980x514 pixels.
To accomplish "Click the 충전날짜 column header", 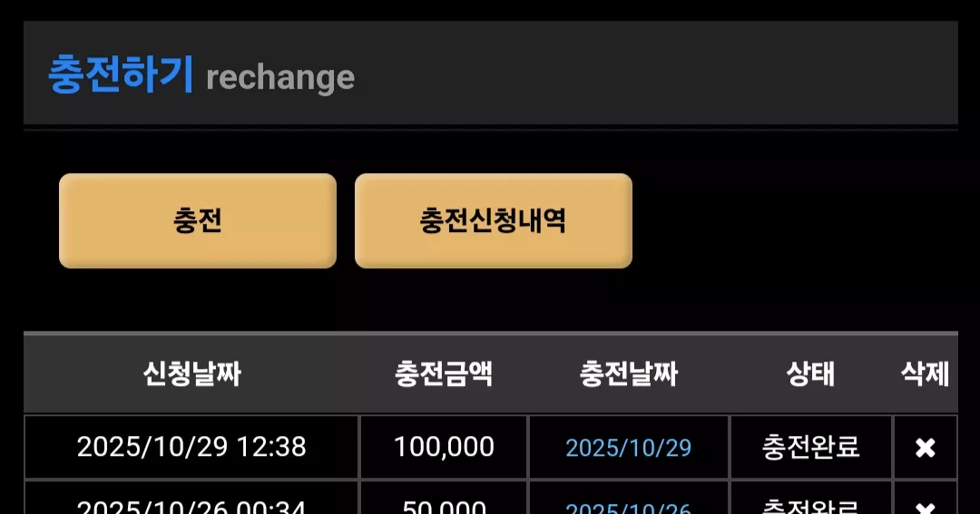I will pyautogui.click(x=628, y=374).
